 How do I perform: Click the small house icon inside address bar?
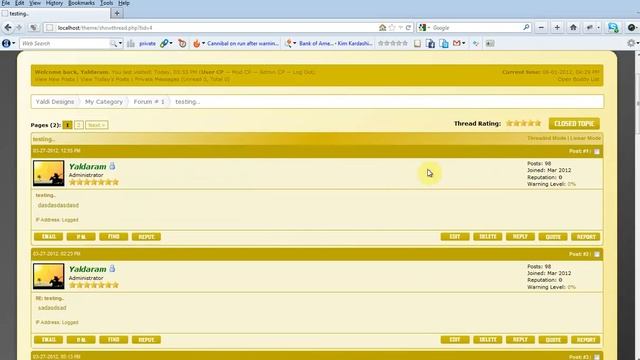point(382,27)
